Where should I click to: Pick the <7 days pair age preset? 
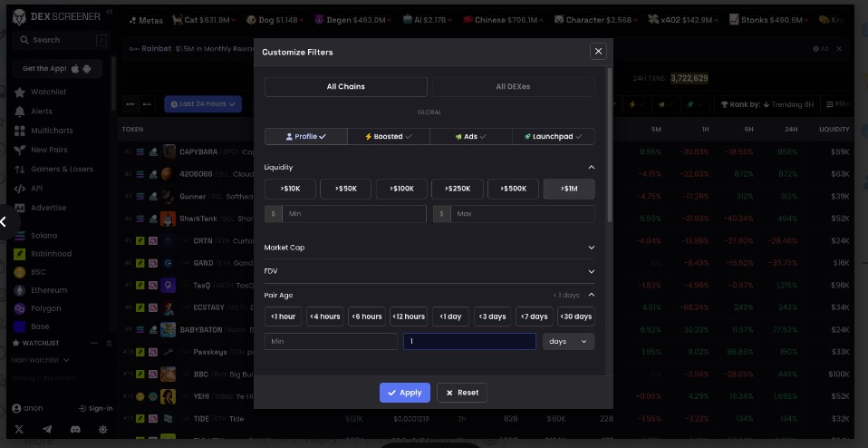535,317
